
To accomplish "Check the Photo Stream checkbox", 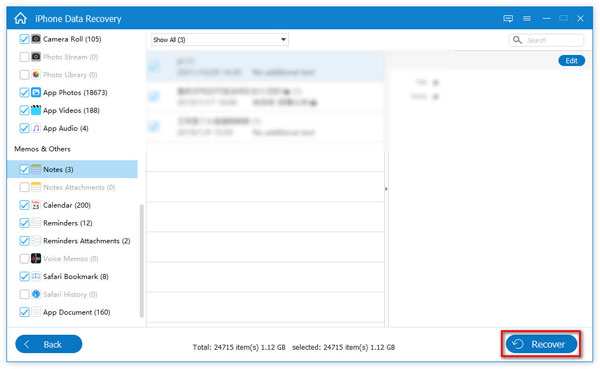I will [x=24, y=57].
